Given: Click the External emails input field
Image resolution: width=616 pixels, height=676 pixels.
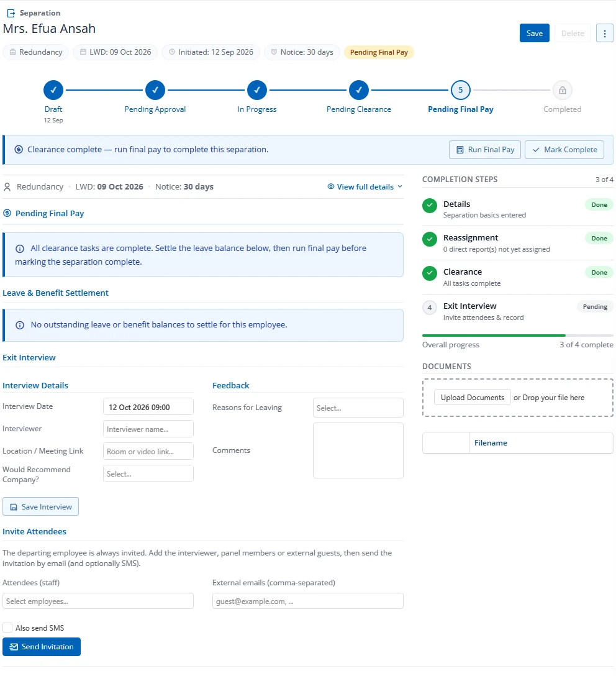Looking at the screenshot, I should pos(307,601).
